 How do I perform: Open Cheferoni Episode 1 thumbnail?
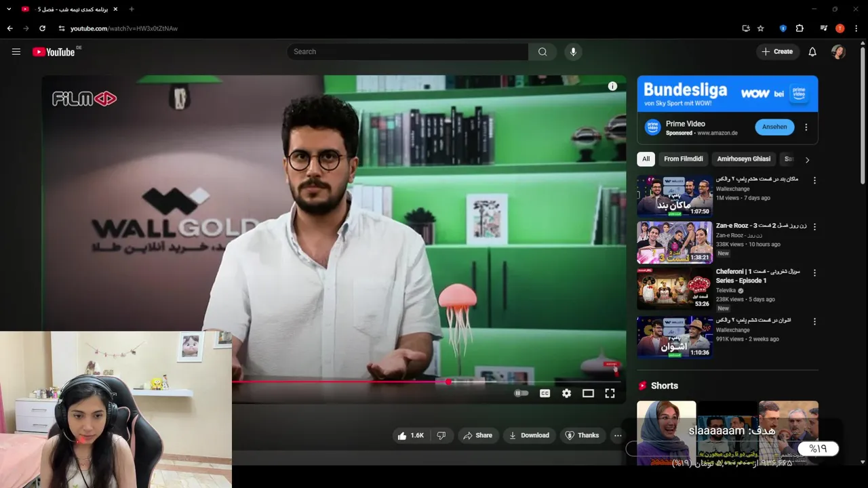click(x=674, y=288)
